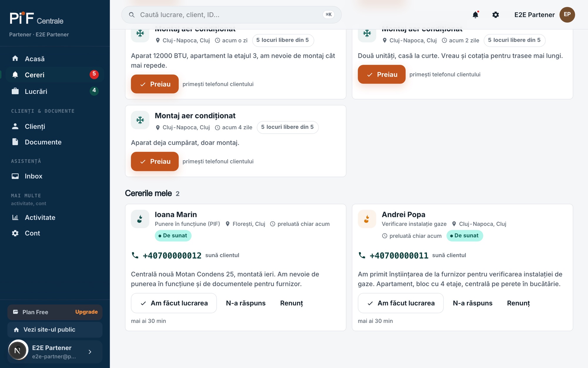The height and width of the screenshot is (368, 588).
Task: Click the snowflake icon of the 4-days-old request
Action: [140, 120]
